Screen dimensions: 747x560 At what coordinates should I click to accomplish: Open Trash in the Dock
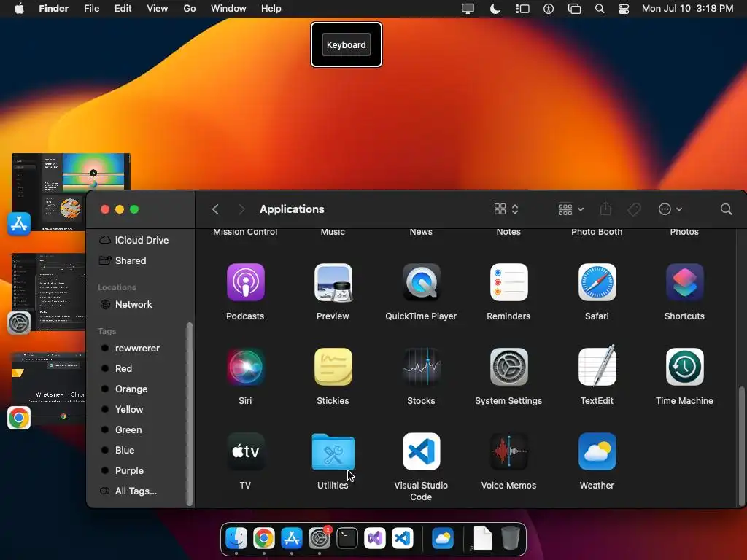[x=510, y=538]
